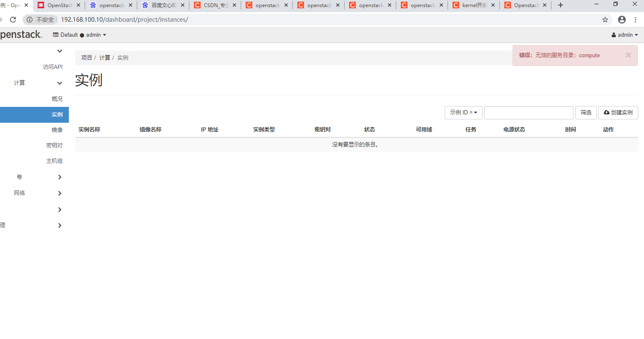Image resolution: width=644 pixels, height=339 pixels.
Task: Open the Chrome three-dot menu
Action: pos(636,20)
